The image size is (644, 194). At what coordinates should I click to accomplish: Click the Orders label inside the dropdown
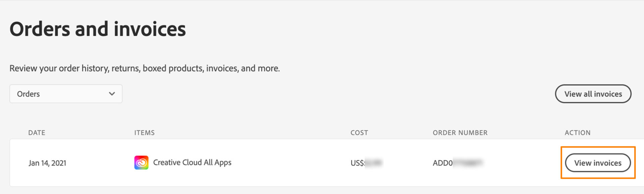click(29, 94)
